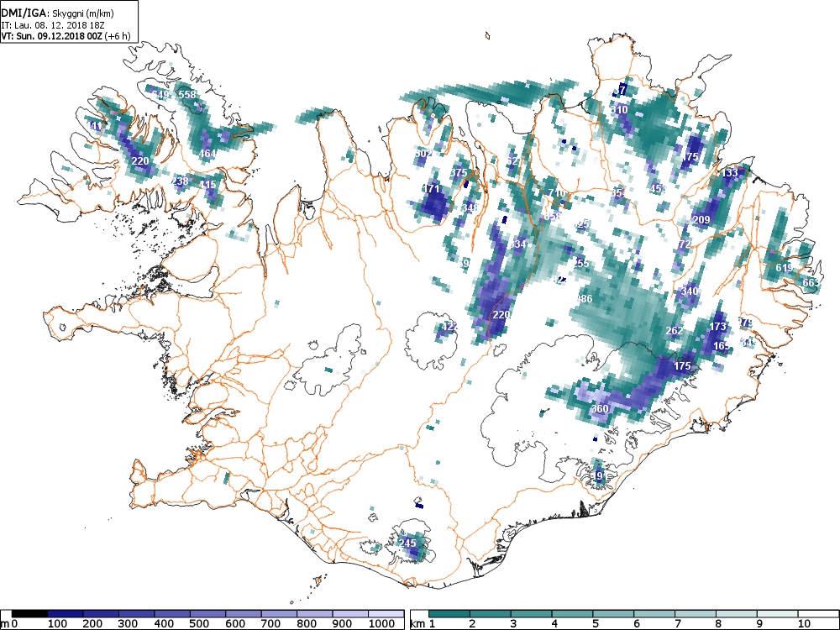The height and width of the screenshot is (630, 840).
Task: Click the "133" visibility value on the map
Action: coord(730,173)
